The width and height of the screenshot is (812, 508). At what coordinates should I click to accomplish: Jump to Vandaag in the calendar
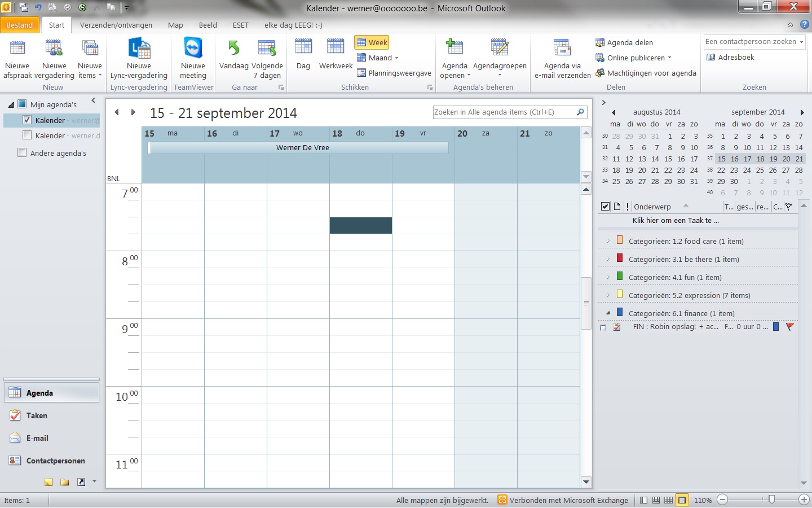tap(233, 49)
